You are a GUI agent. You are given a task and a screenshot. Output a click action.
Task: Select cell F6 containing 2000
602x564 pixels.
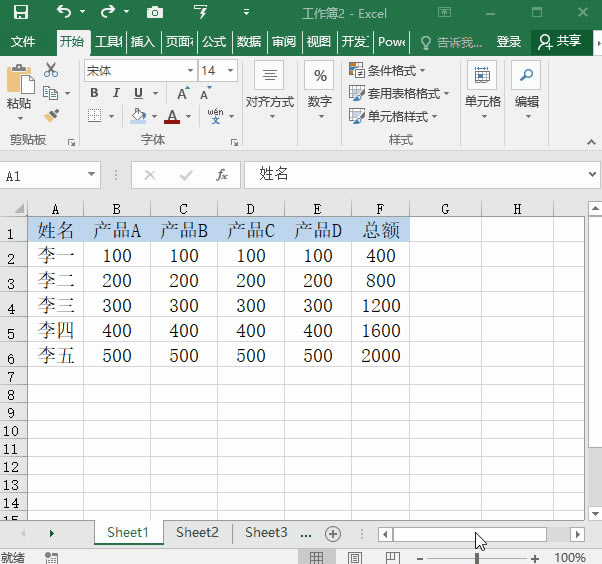coord(380,355)
